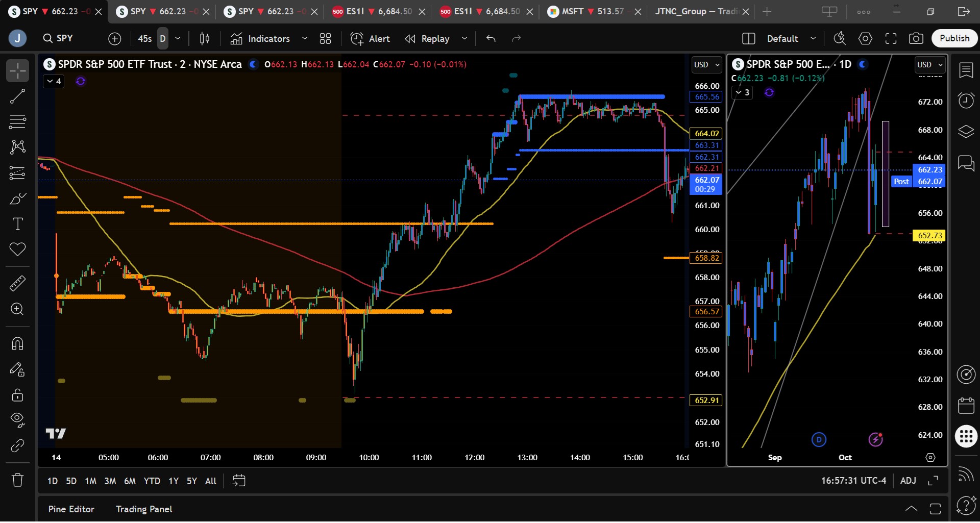The width and height of the screenshot is (980, 523).
Task: Open a new browser tab
Action: pyautogui.click(x=767, y=11)
